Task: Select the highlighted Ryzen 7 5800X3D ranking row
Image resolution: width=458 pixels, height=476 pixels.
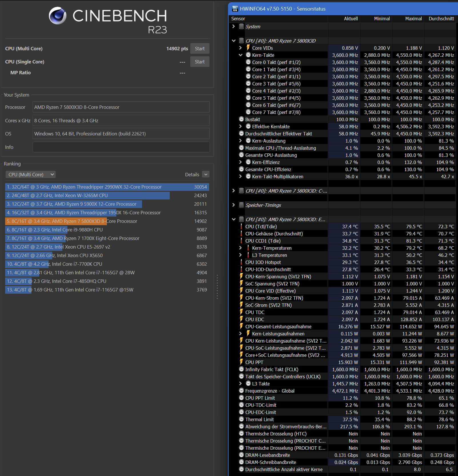Action: click(107, 221)
